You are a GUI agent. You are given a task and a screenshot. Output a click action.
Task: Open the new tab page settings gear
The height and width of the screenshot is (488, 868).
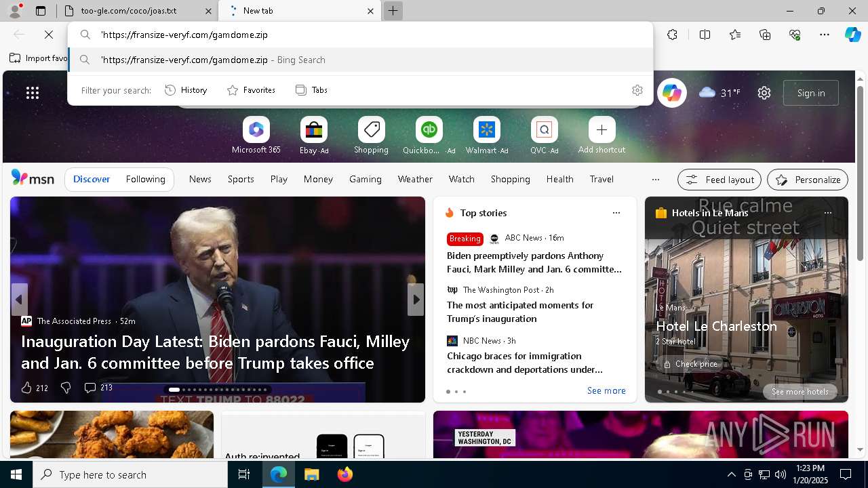pyautogui.click(x=764, y=93)
